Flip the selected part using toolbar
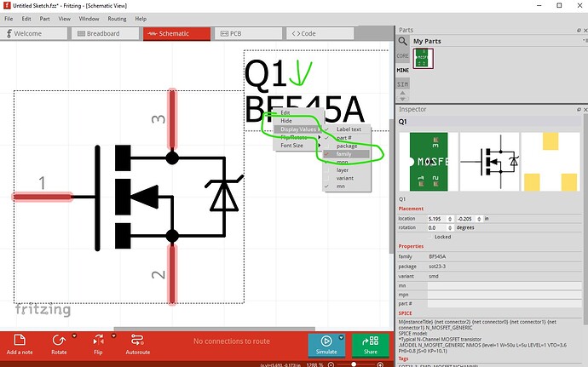 tap(98, 345)
